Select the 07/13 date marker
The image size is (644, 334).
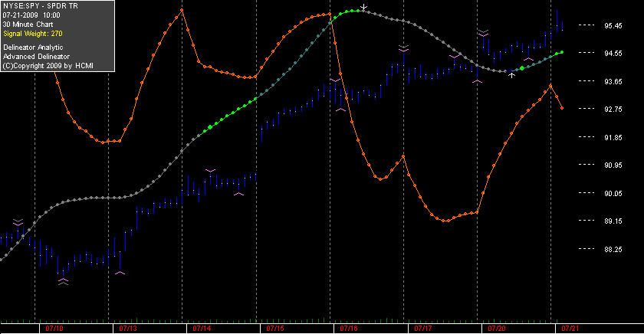coord(128,329)
